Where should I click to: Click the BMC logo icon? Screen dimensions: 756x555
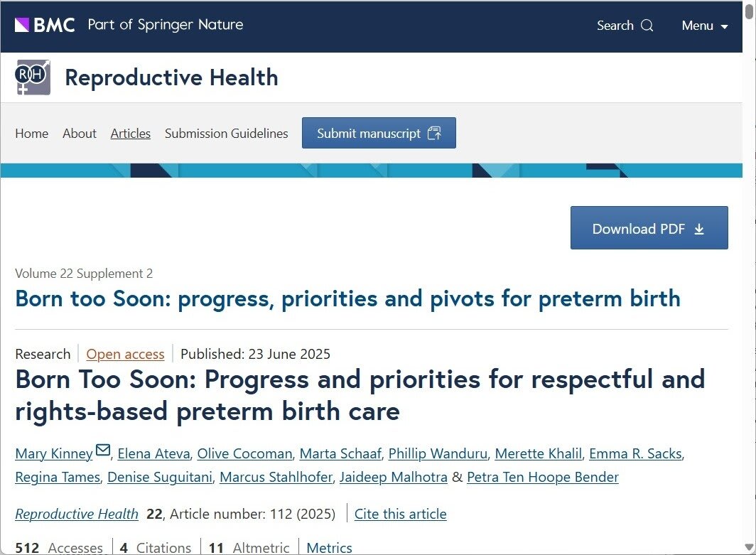[x=22, y=25]
